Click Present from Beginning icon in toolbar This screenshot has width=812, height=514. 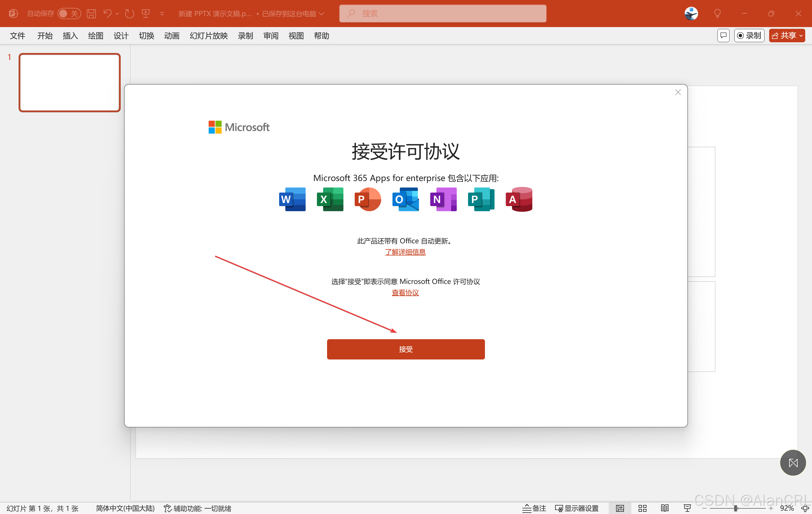[x=146, y=14]
